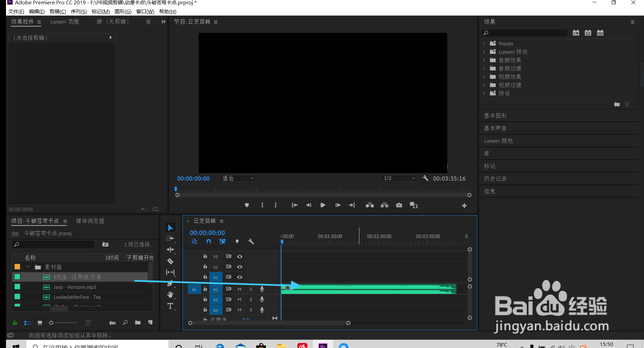Click Mark Out button
This screenshot has height=348, width=644.
pyautogui.click(x=275, y=205)
